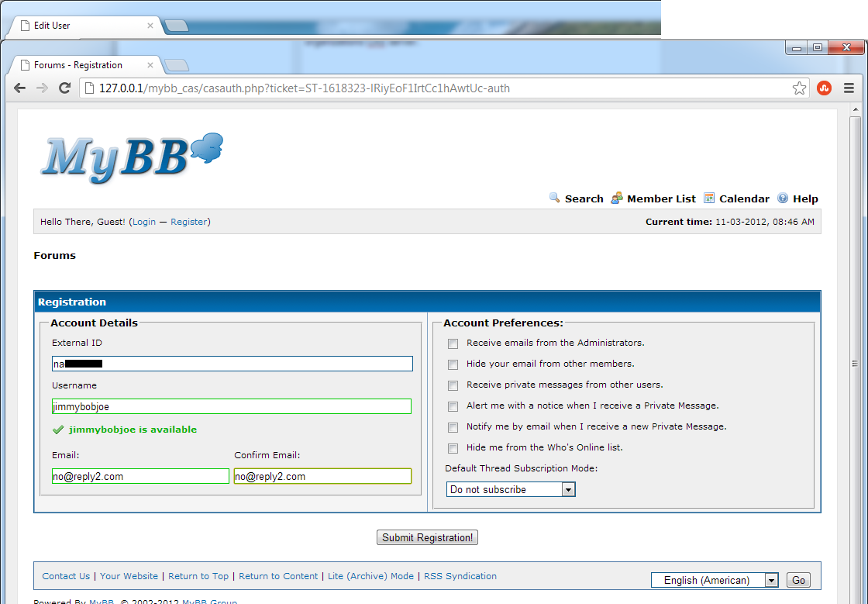Click into the Email field
Screen dimensions: 868x604
(x=140, y=476)
